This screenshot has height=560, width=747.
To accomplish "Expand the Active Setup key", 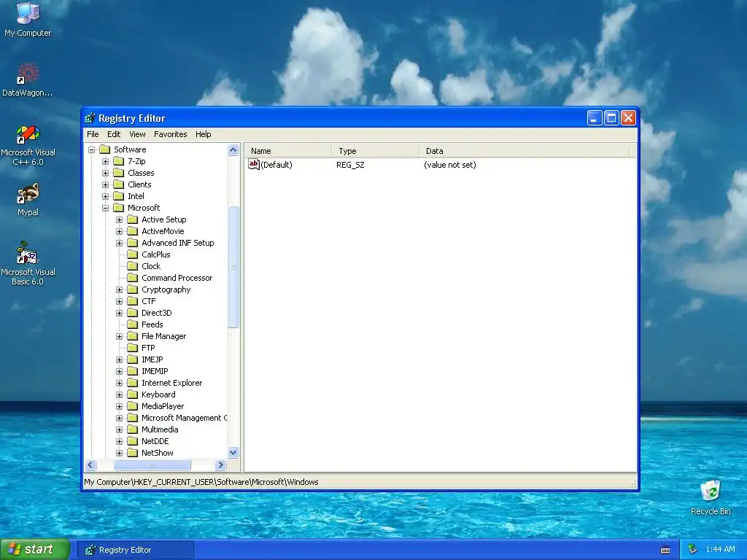I will click(119, 220).
